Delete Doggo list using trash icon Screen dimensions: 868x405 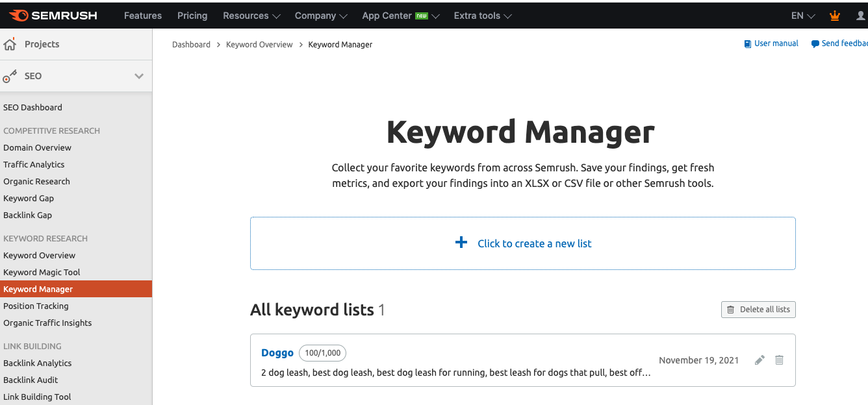click(x=780, y=360)
